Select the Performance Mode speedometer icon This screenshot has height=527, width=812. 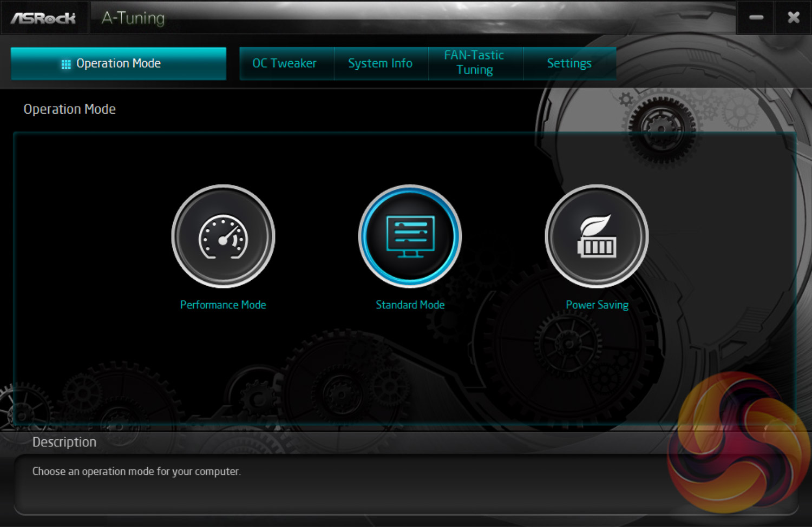[x=223, y=236]
